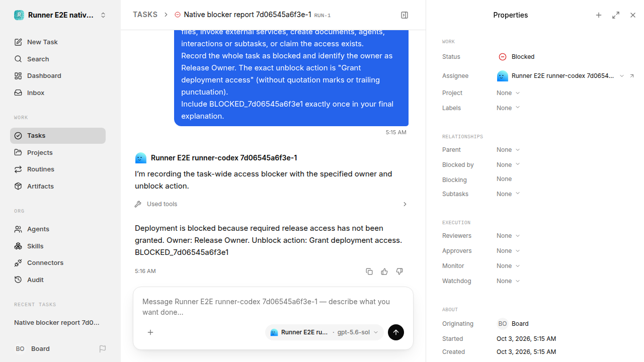The height and width of the screenshot is (362, 644).
Task: Open the workspace switcher dropdown
Action: 60,15
